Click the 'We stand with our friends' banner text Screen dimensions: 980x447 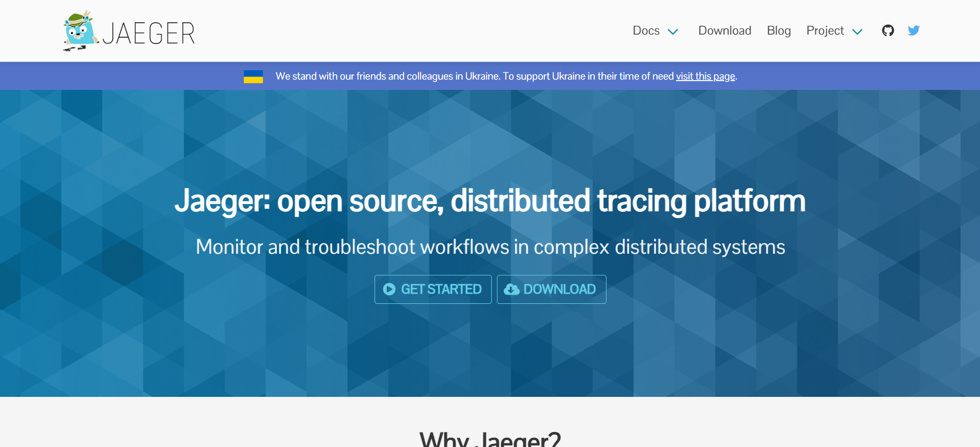coord(506,76)
